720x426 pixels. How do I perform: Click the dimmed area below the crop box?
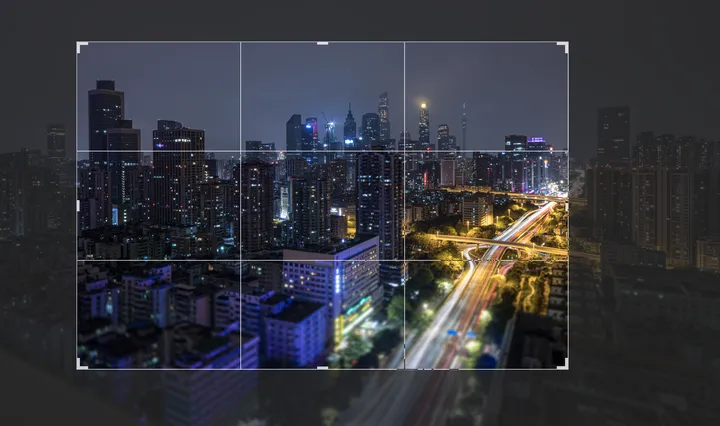pyautogui.click(x=322, y=398)
